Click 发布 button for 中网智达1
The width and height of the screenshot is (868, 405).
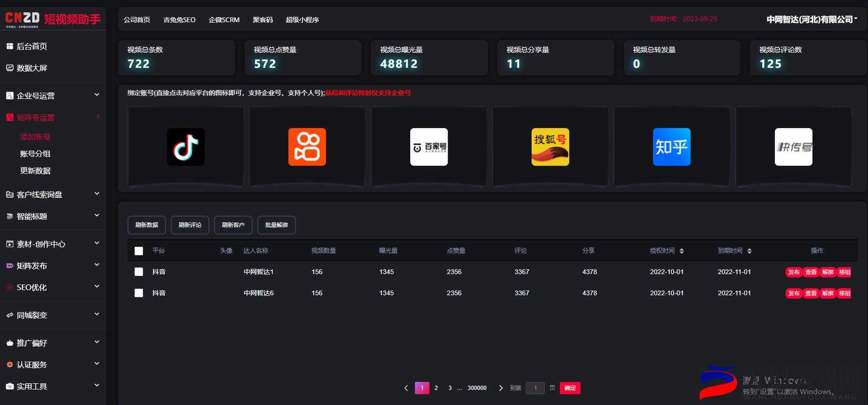coord(794,272)
